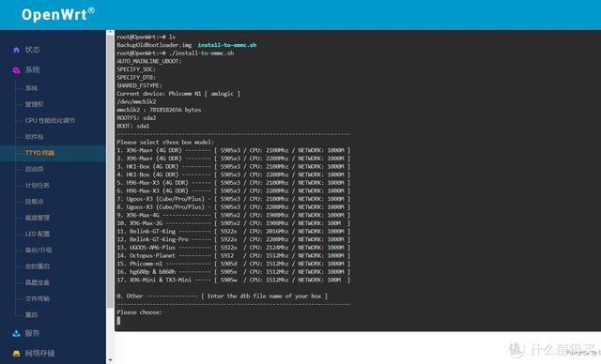Click the home icon beside 状态
Screen dimensions: 601x364
(16, 50)
